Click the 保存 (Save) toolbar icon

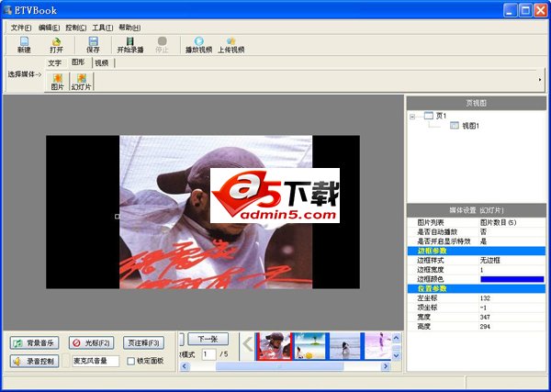coord(93,44)
